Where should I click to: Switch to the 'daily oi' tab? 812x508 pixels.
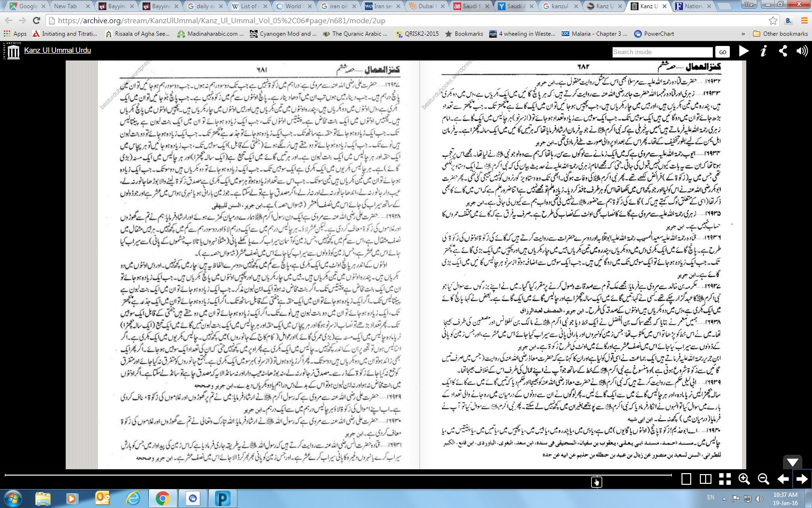click(x=204, y=6)
